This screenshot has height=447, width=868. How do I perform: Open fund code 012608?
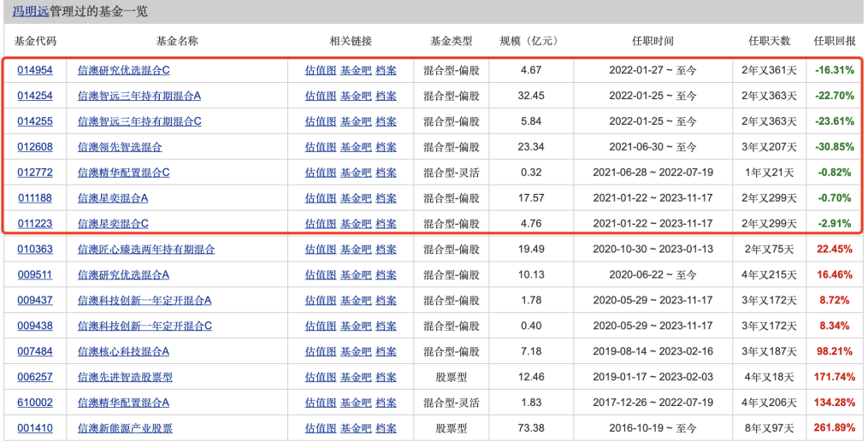[35, 147]
